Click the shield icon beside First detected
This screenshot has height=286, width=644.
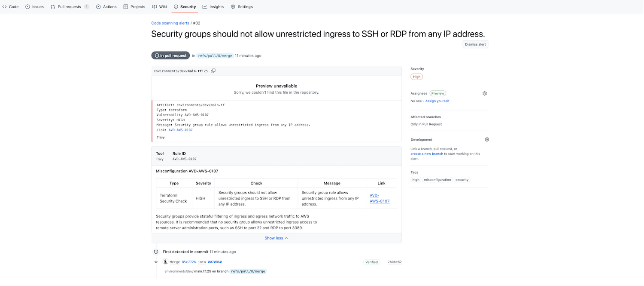click(x=156, y=252)
